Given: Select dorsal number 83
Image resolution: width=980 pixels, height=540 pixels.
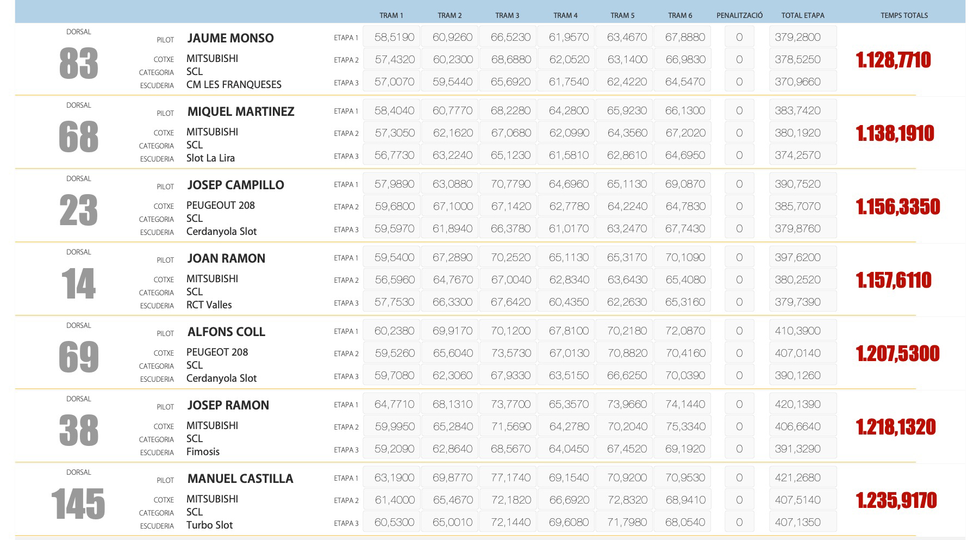Looking at the screenshot, I should point(79,64).
